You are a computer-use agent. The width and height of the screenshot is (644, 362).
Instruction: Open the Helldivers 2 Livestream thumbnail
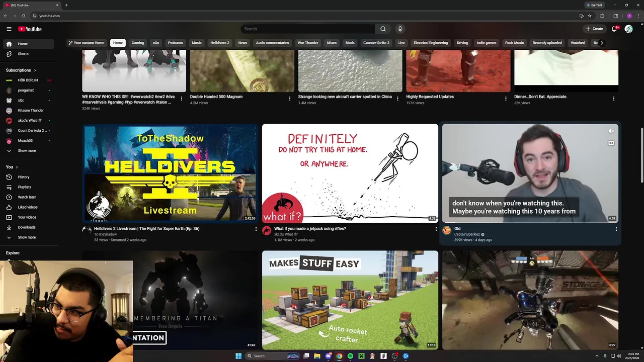click(x=170, y=173)
